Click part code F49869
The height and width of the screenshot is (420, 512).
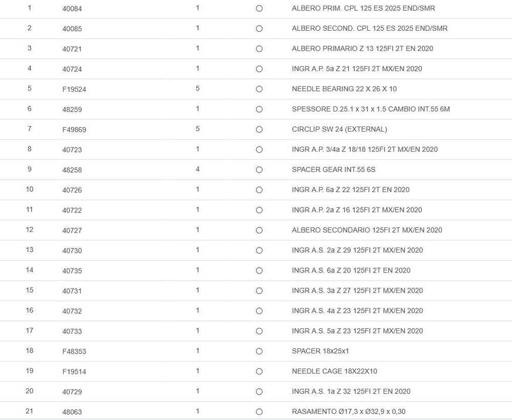[x=74, y=130]
